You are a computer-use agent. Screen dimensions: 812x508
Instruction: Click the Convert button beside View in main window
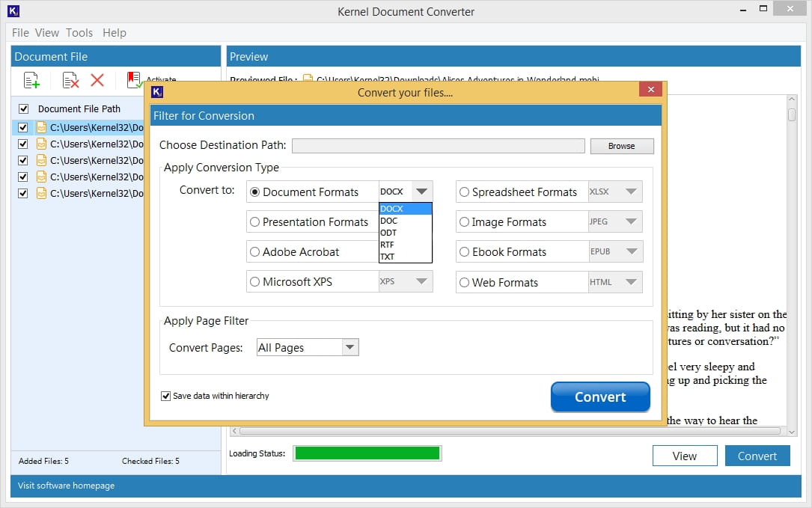[x=757, y=456]
